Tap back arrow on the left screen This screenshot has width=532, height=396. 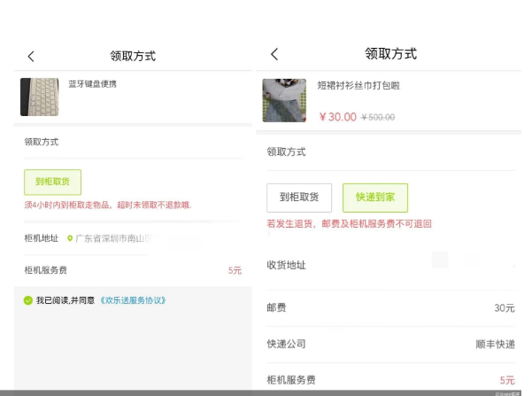point(31,56)
